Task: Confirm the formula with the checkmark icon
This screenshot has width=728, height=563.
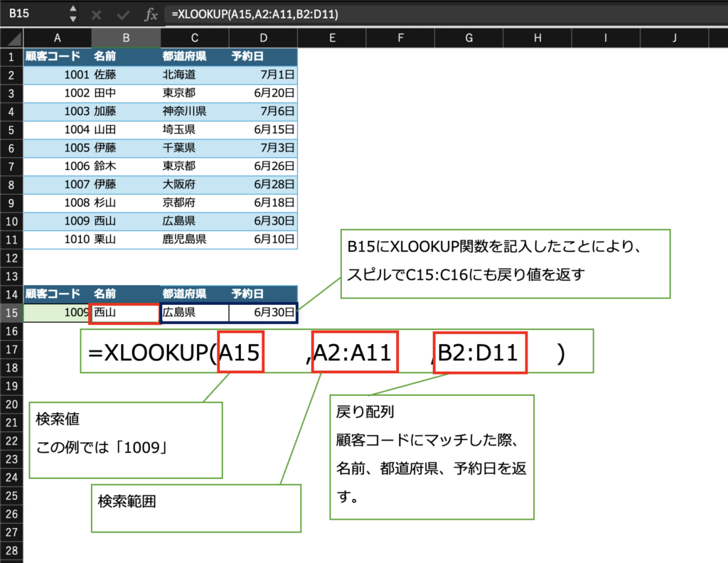Action: [x=123, y=14]
